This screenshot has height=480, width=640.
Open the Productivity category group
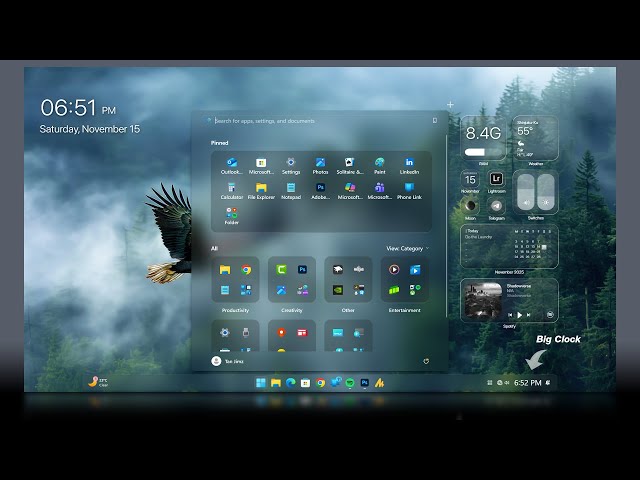click(235, 280)
